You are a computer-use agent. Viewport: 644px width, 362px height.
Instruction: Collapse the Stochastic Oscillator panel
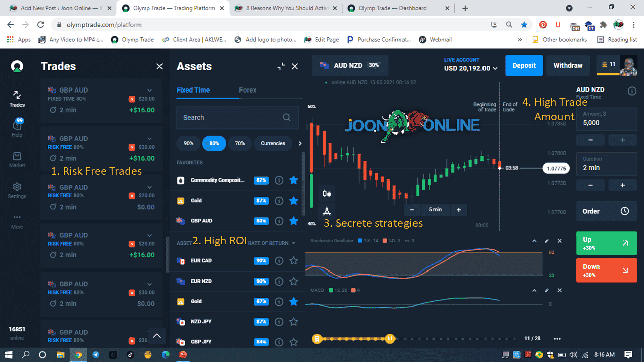pyautogui.click(x=534, y=241)
